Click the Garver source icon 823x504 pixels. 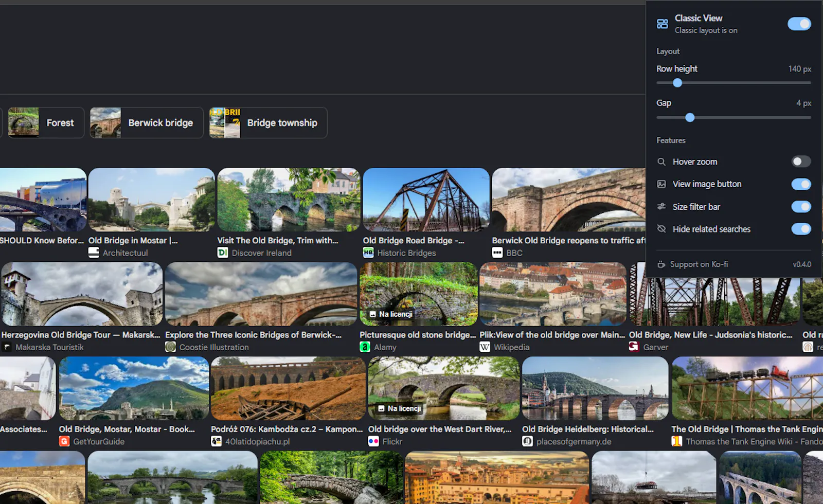pyautogui.click(x=634, y=347)
